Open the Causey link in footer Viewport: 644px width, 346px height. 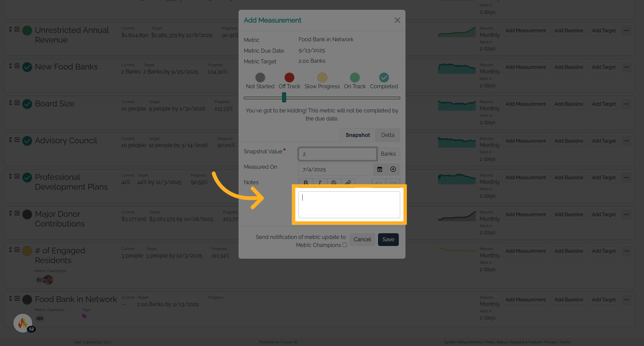click(287, 342)
